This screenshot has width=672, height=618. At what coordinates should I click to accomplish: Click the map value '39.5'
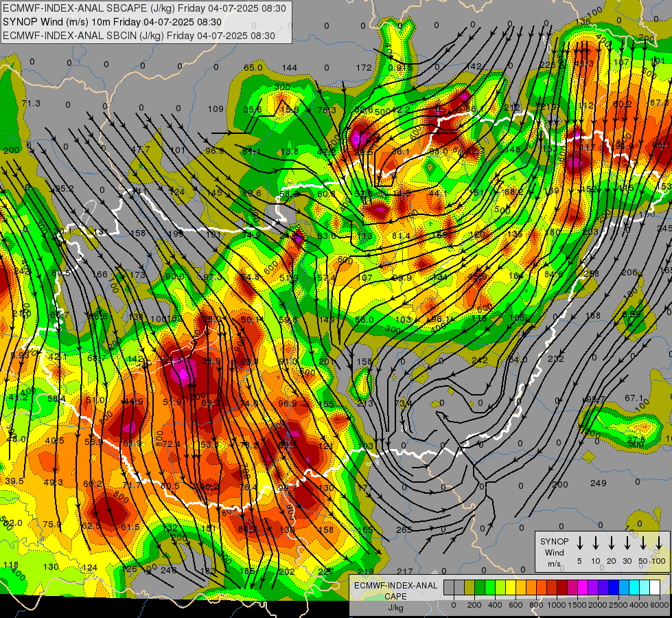(14, 481)
